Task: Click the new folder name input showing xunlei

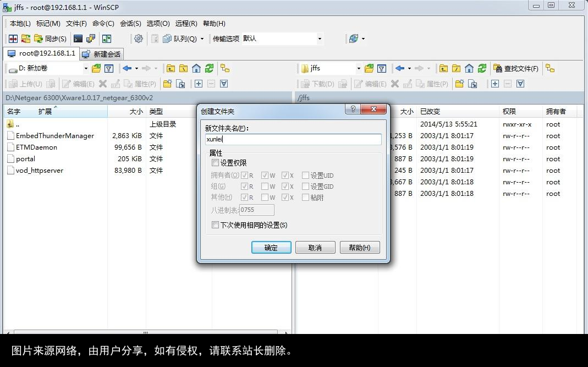Action: click(x=293, y=139)
